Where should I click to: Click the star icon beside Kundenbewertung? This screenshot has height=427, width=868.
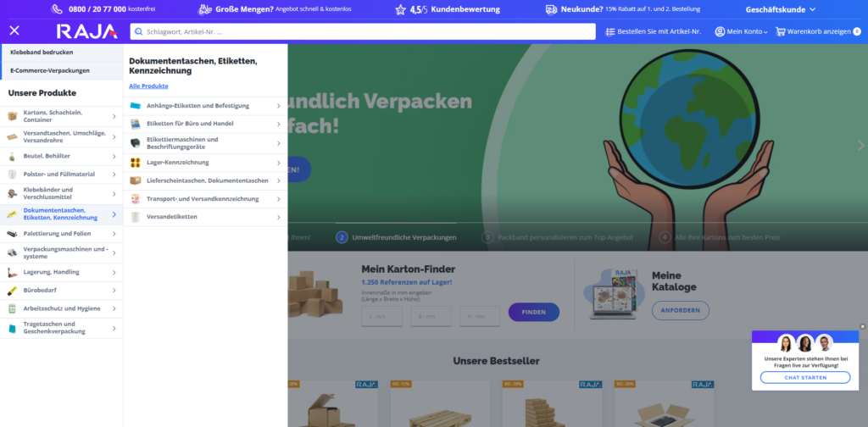(x=400, y=9)
